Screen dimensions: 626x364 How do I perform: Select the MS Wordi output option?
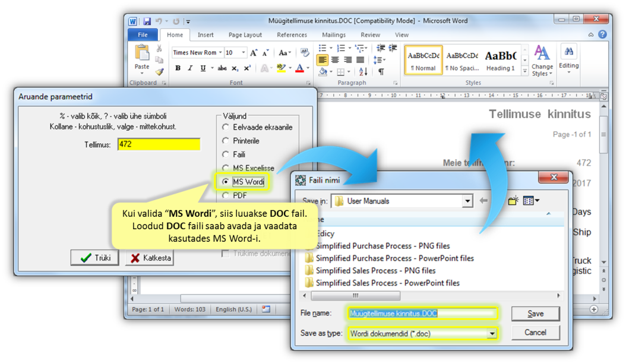coord(226,182)
